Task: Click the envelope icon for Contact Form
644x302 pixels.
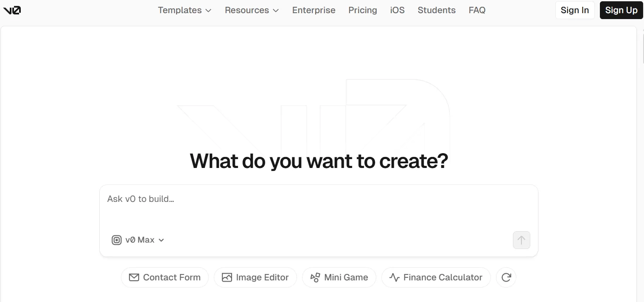Action: (x=134, y=277)
